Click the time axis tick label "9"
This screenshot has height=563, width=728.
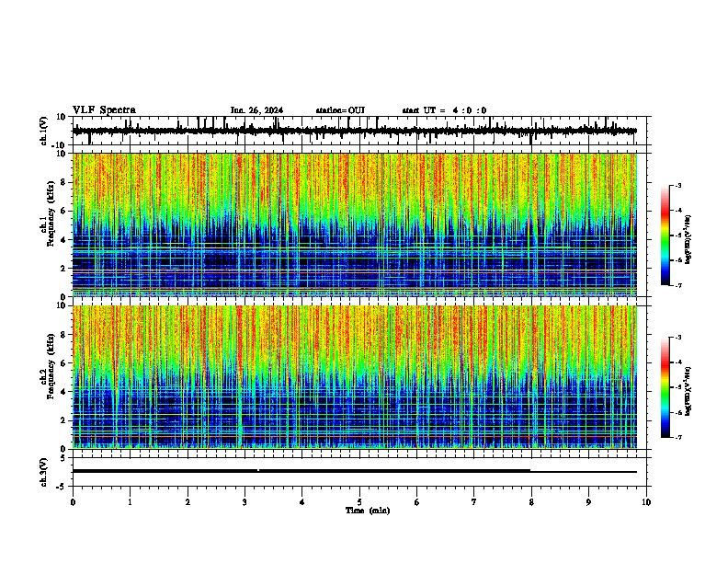pos(588,502)
